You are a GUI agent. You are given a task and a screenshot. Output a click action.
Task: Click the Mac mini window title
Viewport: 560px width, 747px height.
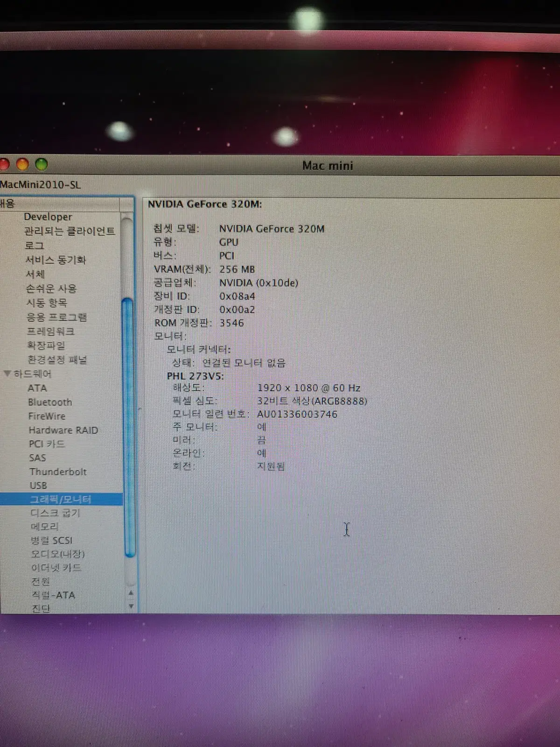click(x=328, y=166)
